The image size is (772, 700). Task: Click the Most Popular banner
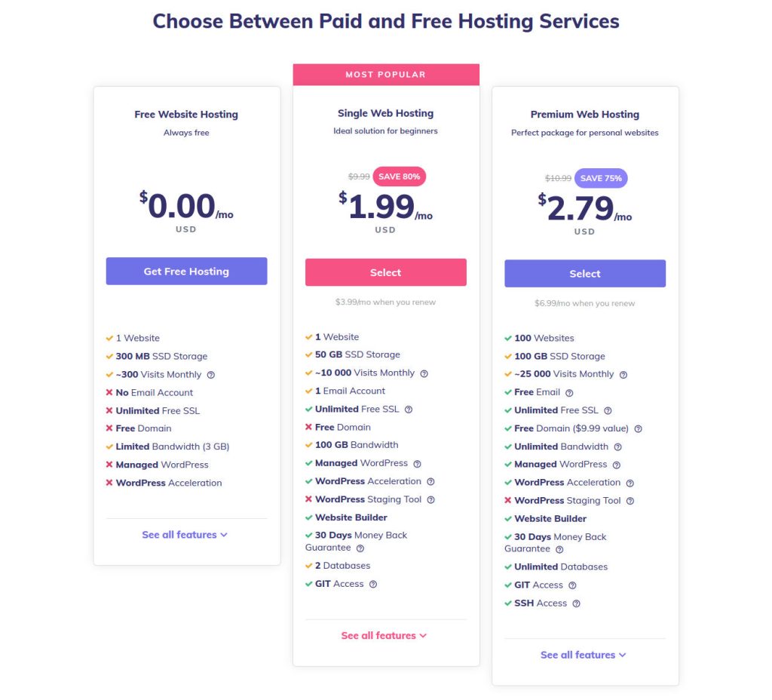[x=385, y=75]
